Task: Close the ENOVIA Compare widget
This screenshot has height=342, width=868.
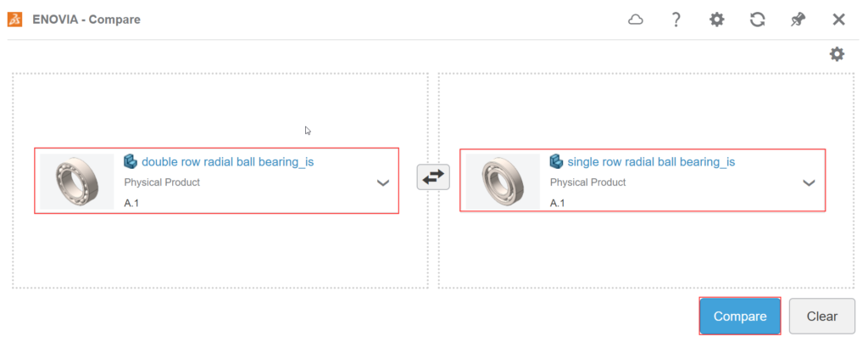Action: (838, 20)
